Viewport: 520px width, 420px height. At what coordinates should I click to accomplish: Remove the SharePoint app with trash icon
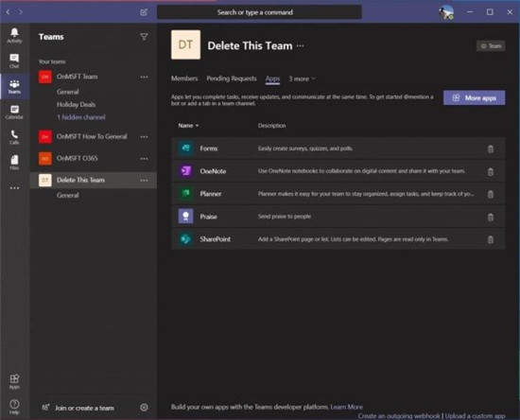(491, 239)
